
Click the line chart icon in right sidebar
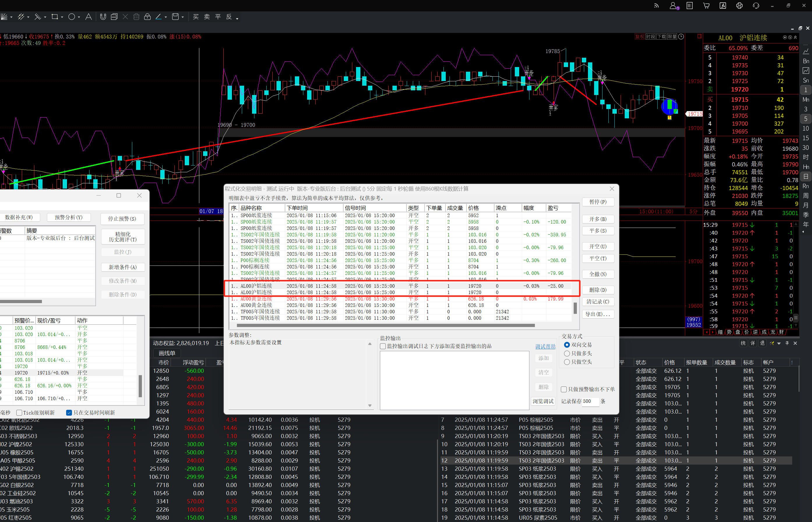tap(806, 51)
